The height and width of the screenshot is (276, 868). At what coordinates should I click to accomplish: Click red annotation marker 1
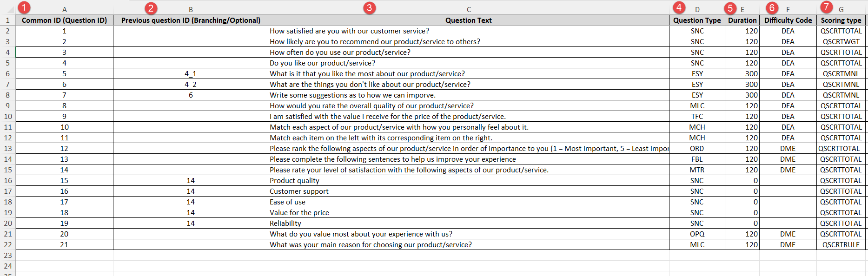pos(24,7)
